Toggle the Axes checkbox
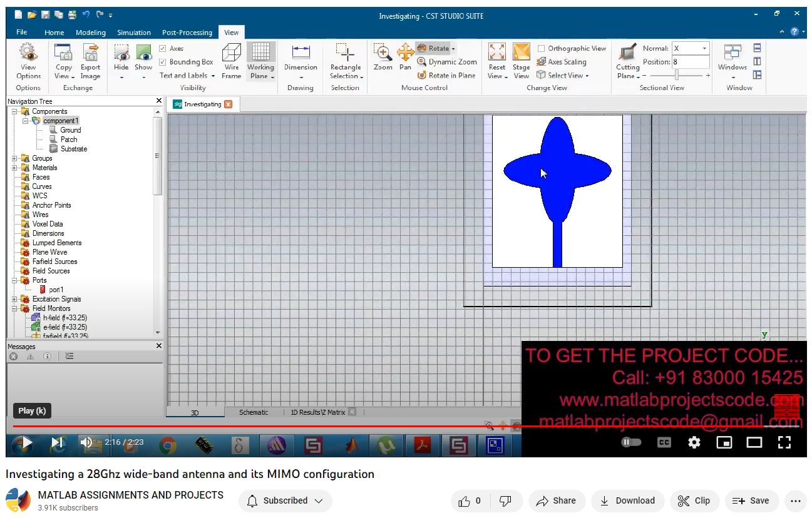 coord(163,48)
